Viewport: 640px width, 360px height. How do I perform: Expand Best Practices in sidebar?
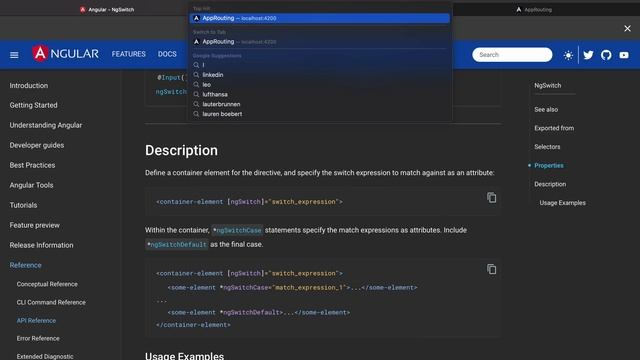(32, 165)
